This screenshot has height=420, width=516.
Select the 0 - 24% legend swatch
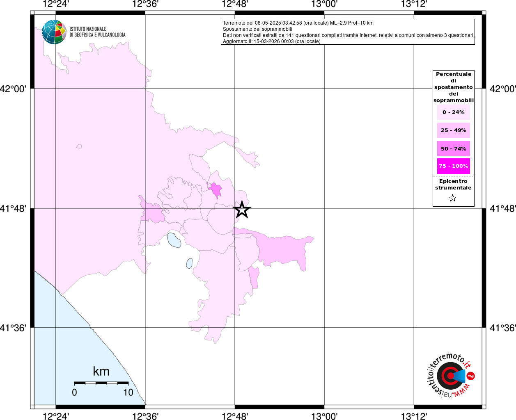454,112
